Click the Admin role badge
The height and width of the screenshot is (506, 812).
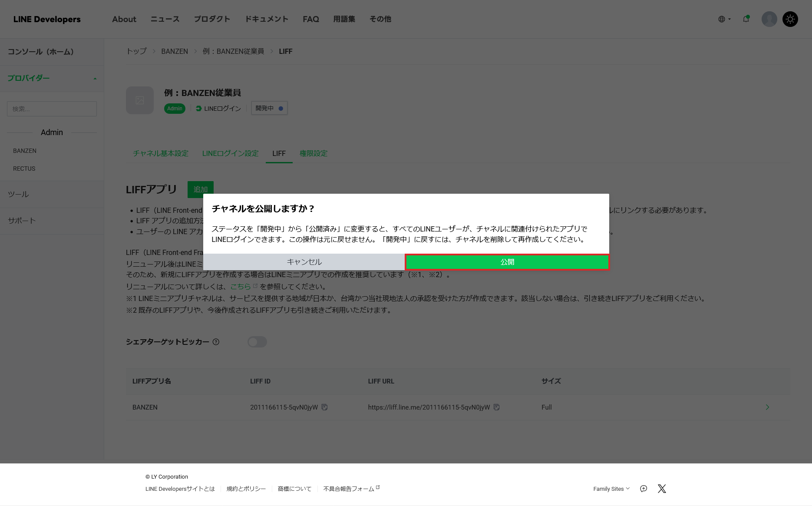pos(175,109)
